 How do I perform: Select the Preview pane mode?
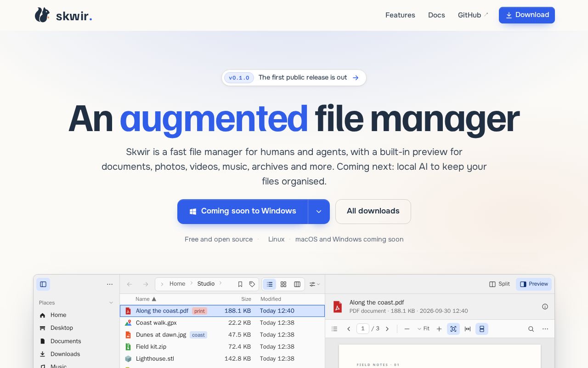(534, 284)
